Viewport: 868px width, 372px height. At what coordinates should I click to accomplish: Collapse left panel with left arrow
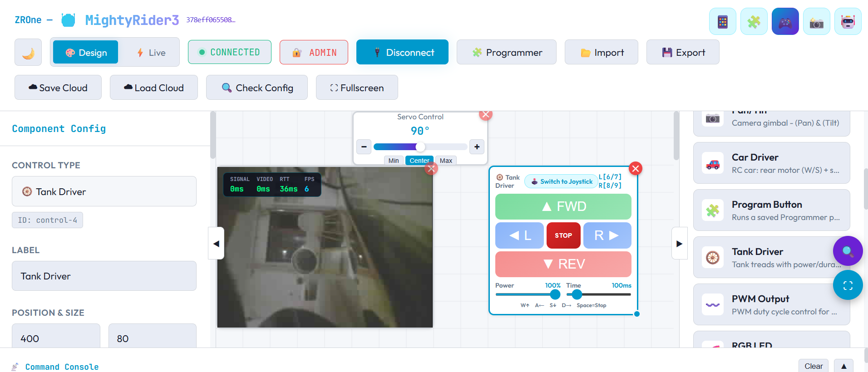[216, 243]
